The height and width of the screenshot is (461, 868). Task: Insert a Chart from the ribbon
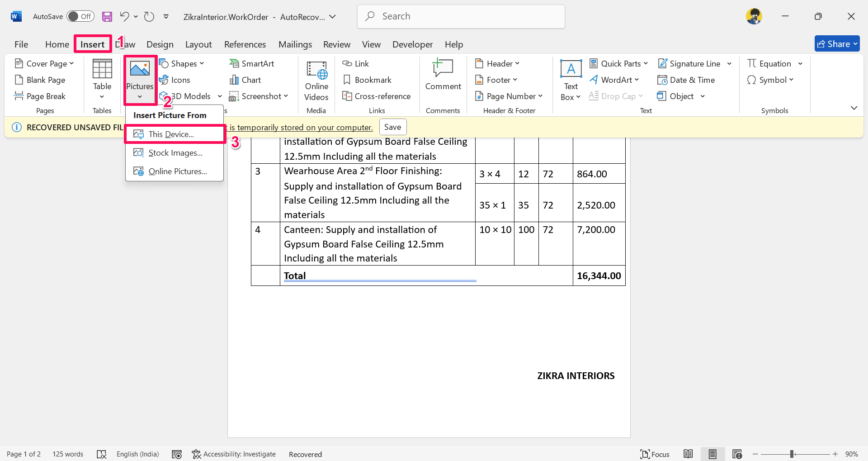(245, 80)
